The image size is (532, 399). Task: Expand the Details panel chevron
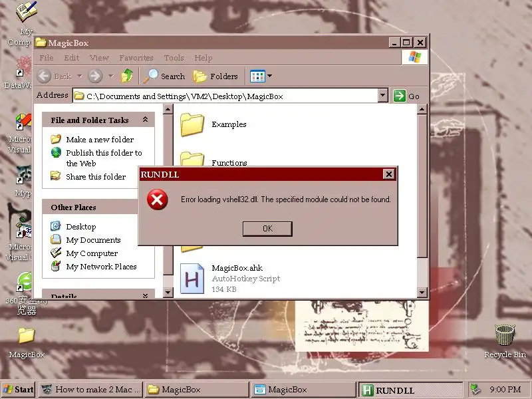145,295
